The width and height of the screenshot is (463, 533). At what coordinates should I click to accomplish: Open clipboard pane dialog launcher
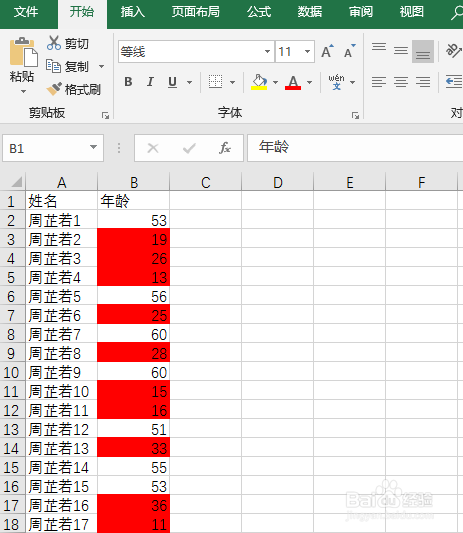[x=105, y=116]
